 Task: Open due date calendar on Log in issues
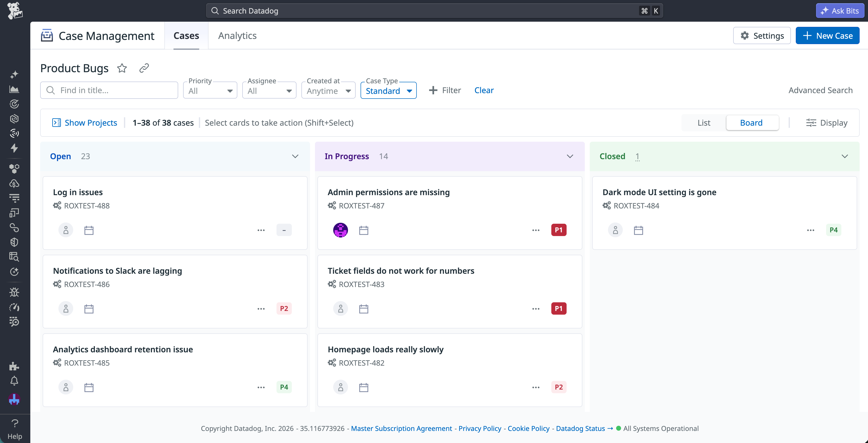[89, 230]
